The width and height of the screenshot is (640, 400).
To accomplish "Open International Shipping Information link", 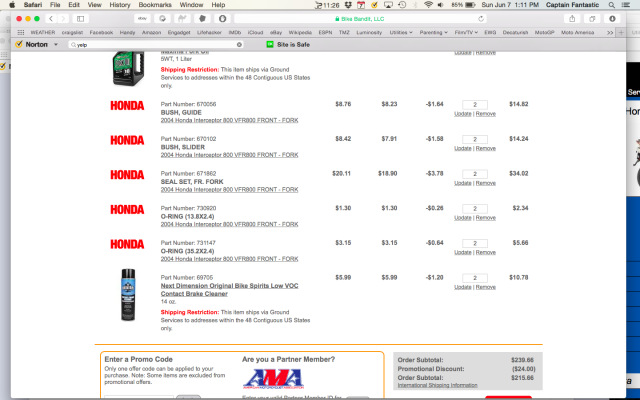I will click(437, 385).
